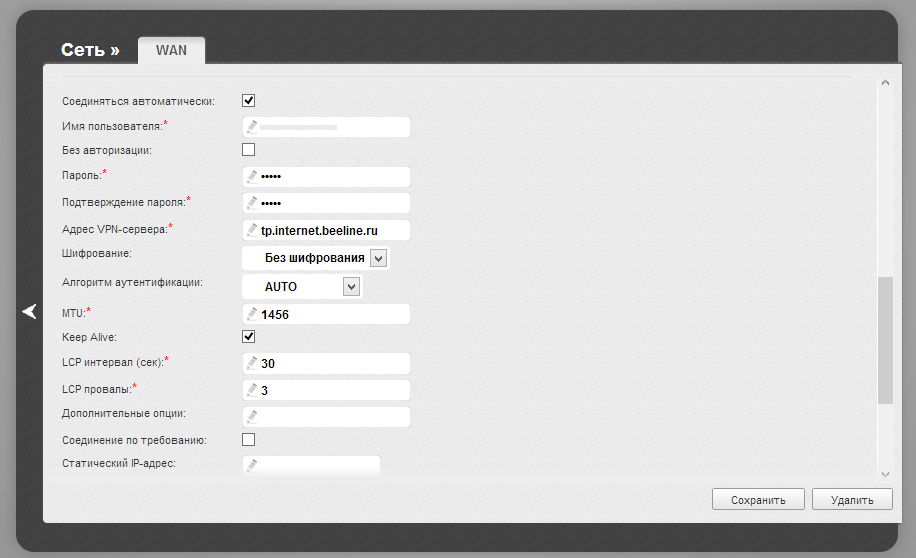Viewport: 916px width, 558px height.
Task: Click pencil icon in the MTU field
Action: [x=253, y=314]
